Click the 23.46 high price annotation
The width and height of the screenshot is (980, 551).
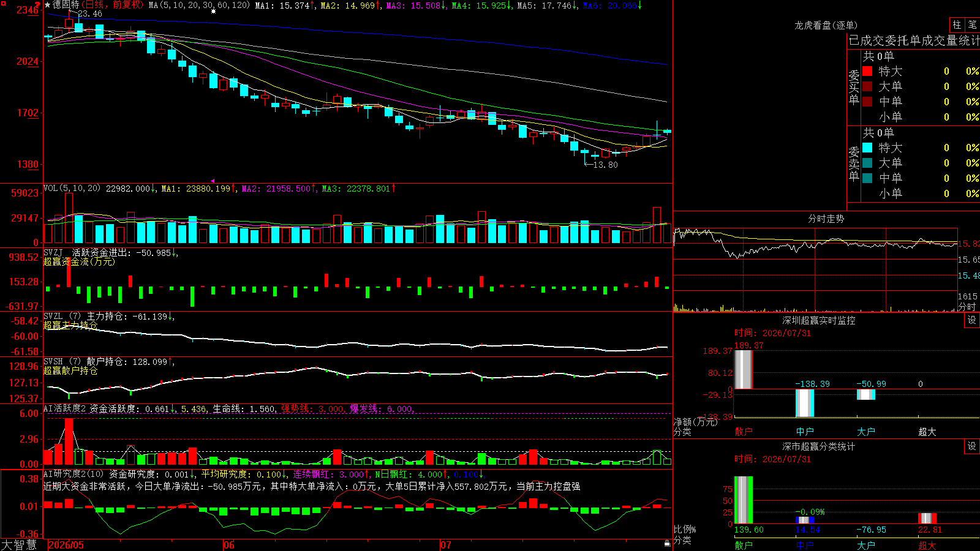click(90, 14)
